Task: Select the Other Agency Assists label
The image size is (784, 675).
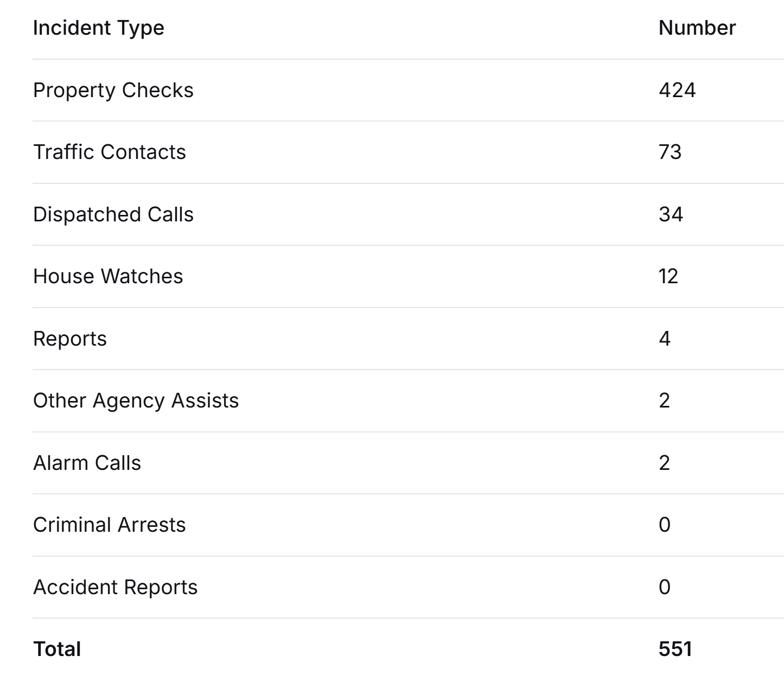Action: coord(136,401)
